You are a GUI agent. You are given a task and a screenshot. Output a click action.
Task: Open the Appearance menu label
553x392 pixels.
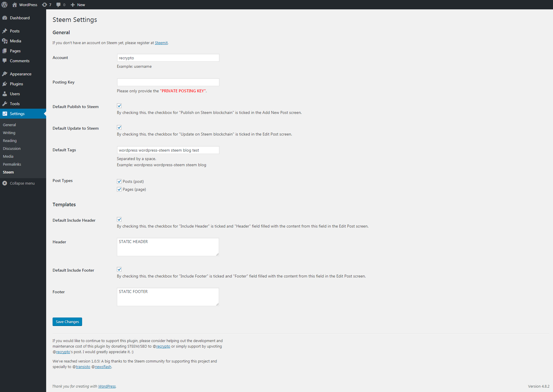[x=21, y=74]
